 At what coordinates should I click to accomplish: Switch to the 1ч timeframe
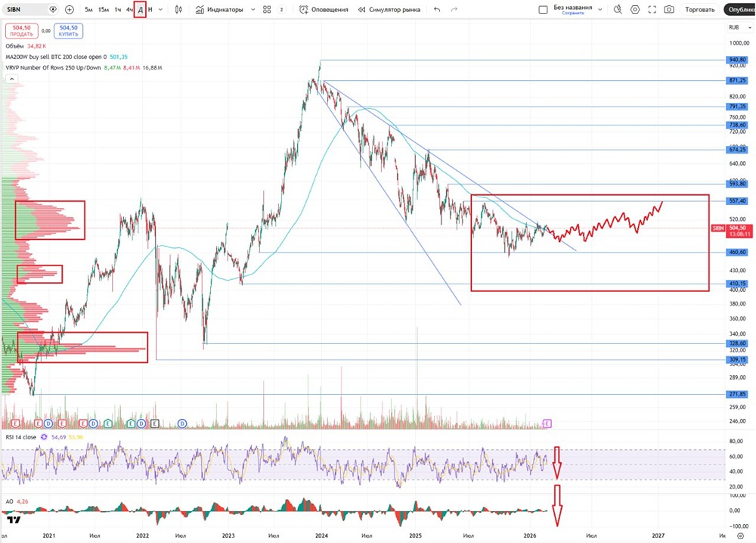point(118,10)
